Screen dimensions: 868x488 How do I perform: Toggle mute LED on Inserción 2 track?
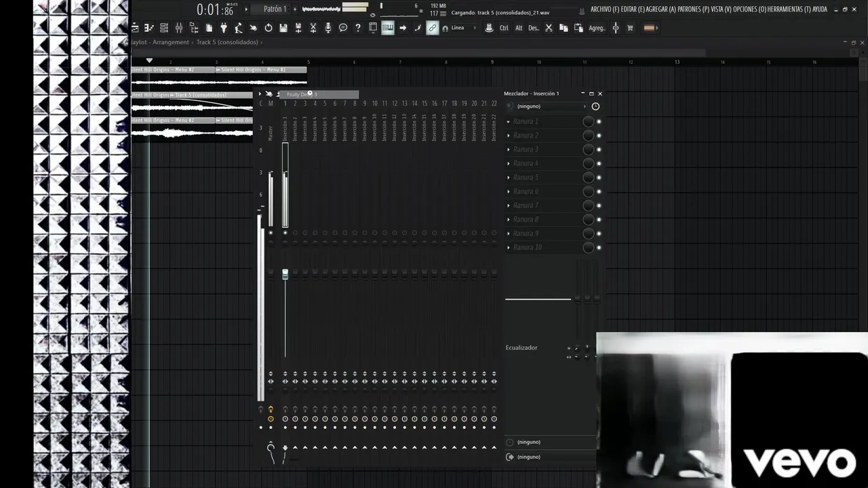pos(295,232)
